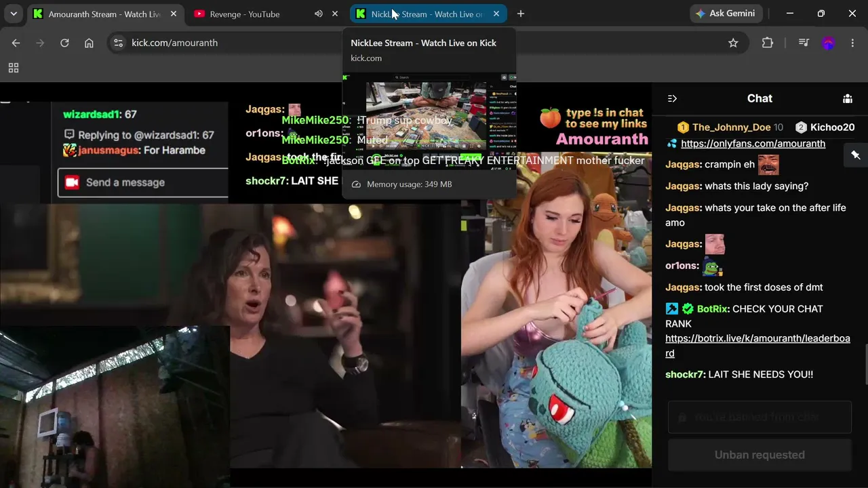
Task: Click the rank 2 badge beside Kichoo20
Action: pyautogui.click(x=801, y=127)
